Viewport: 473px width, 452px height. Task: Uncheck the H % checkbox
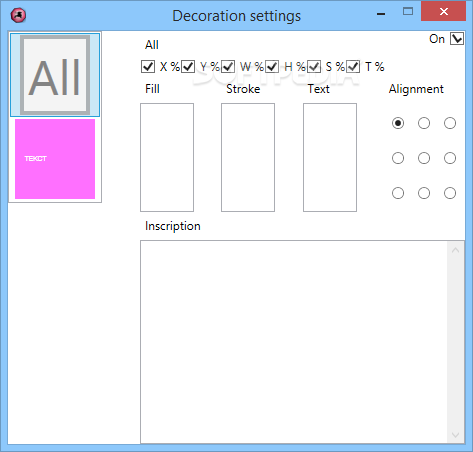click(x=272, y=66)
